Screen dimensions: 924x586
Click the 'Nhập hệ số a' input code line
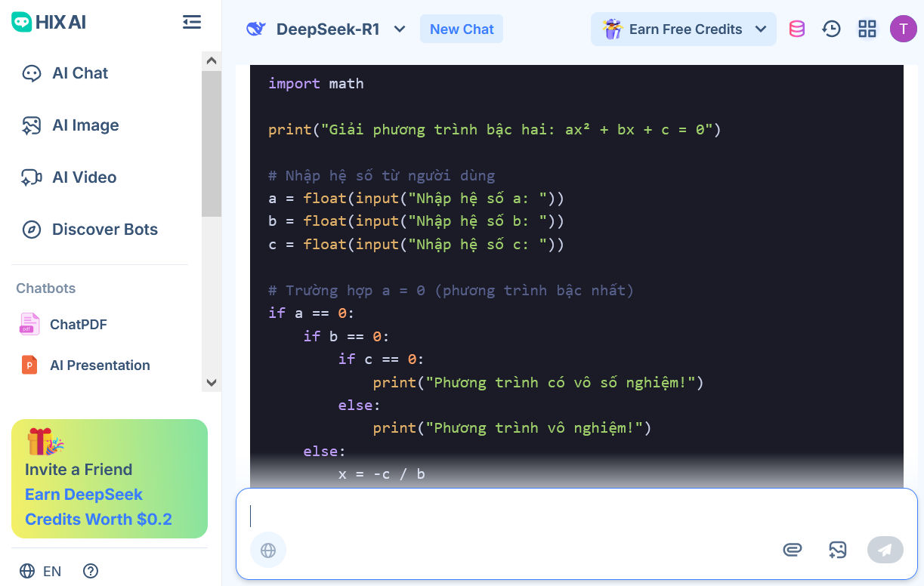click(x=416, y=199)
